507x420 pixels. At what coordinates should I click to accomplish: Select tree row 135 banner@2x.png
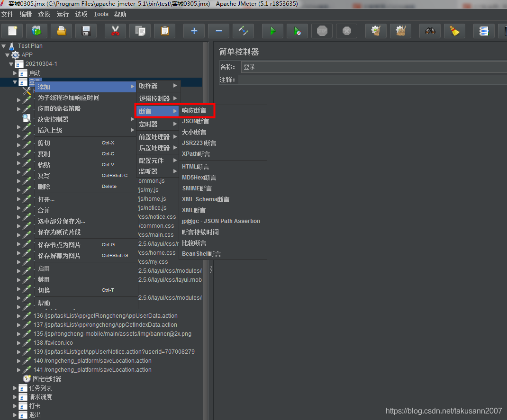[x=112, y=334]
